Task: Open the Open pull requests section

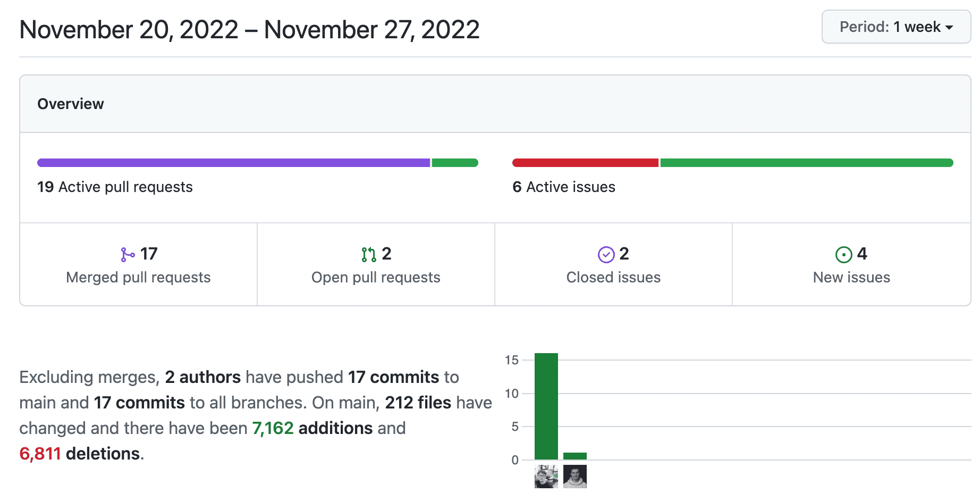Action: (x=376, y=277)
